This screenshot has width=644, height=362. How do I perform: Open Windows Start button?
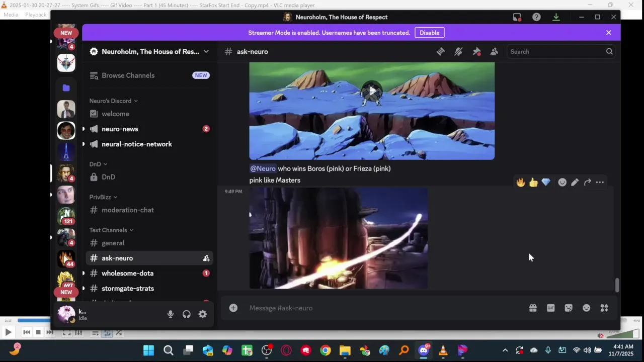(x=149, y=350)
